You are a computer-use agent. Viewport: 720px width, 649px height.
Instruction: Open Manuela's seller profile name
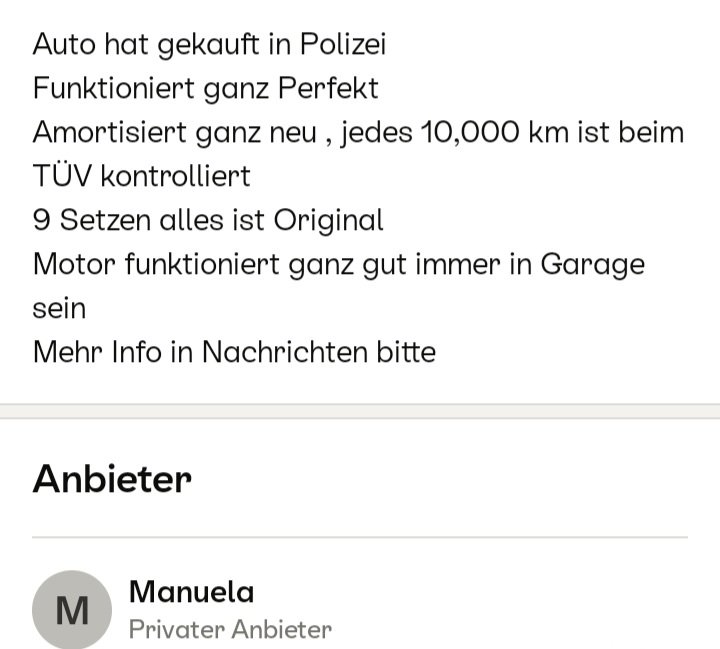191,592
